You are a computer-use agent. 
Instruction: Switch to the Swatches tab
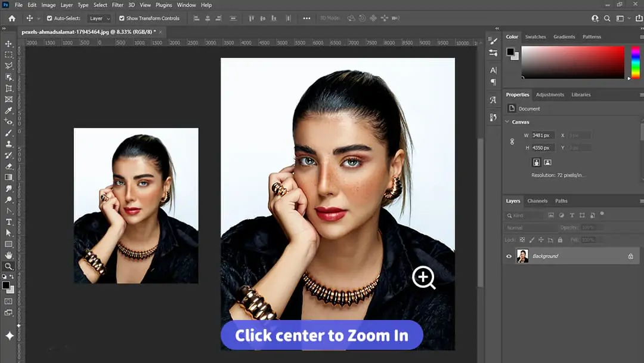535,36
